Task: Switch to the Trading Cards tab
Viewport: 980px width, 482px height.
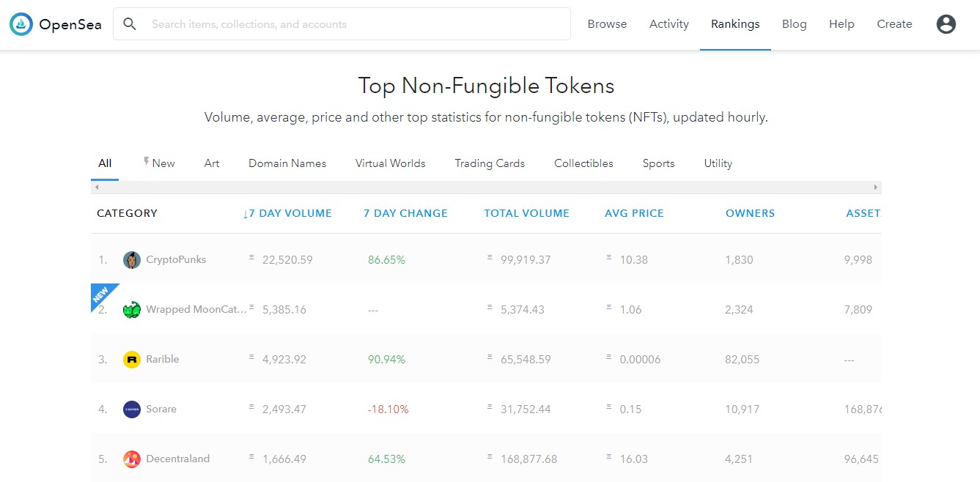Action: (490, 163)
